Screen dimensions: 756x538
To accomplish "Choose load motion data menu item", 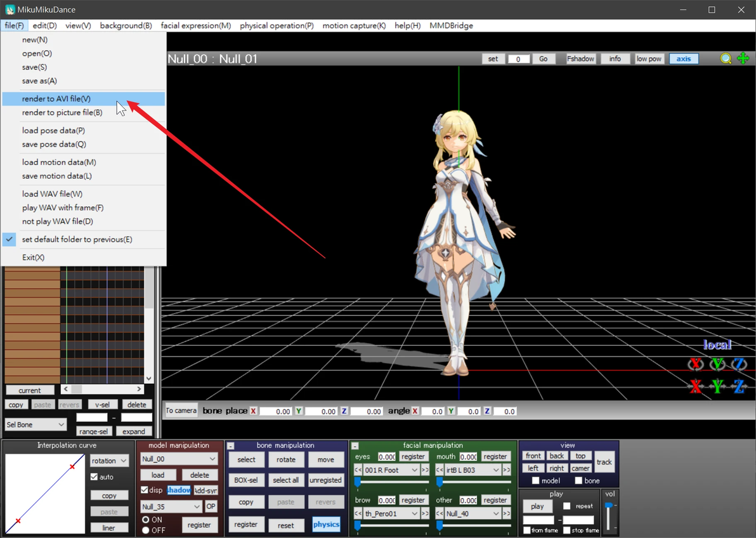I will 84,162.
